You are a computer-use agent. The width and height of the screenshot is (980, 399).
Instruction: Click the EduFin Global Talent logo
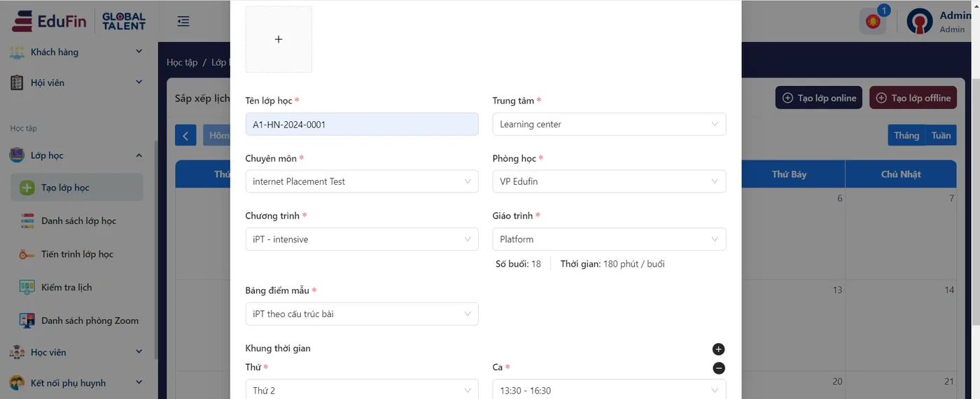coord(78,21)
